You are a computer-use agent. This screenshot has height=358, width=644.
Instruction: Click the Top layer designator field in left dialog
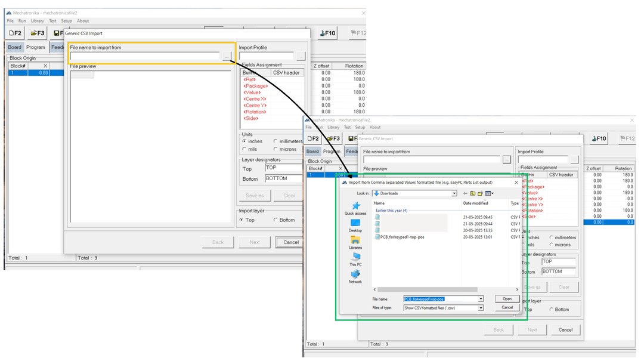(283, 168)
